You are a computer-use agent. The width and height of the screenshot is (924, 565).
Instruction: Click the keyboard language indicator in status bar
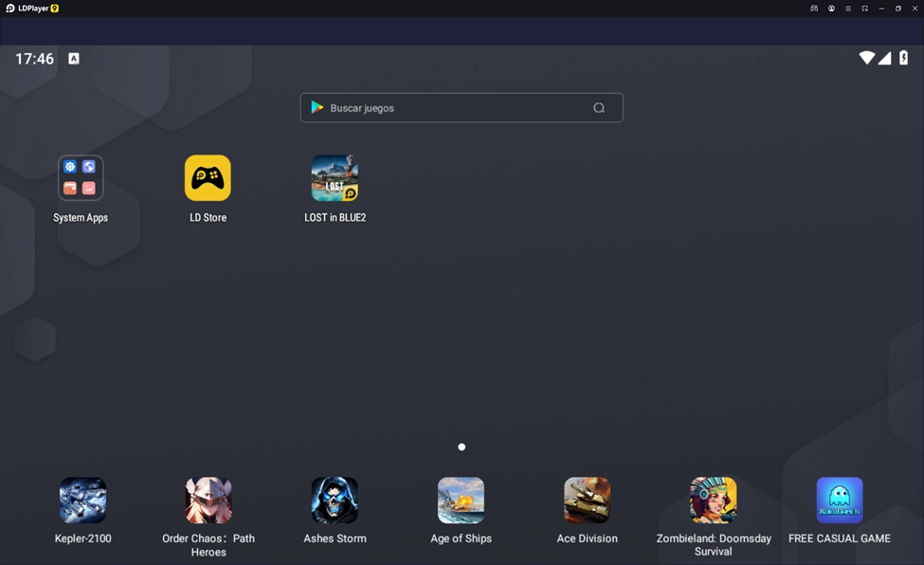[74, 59]
